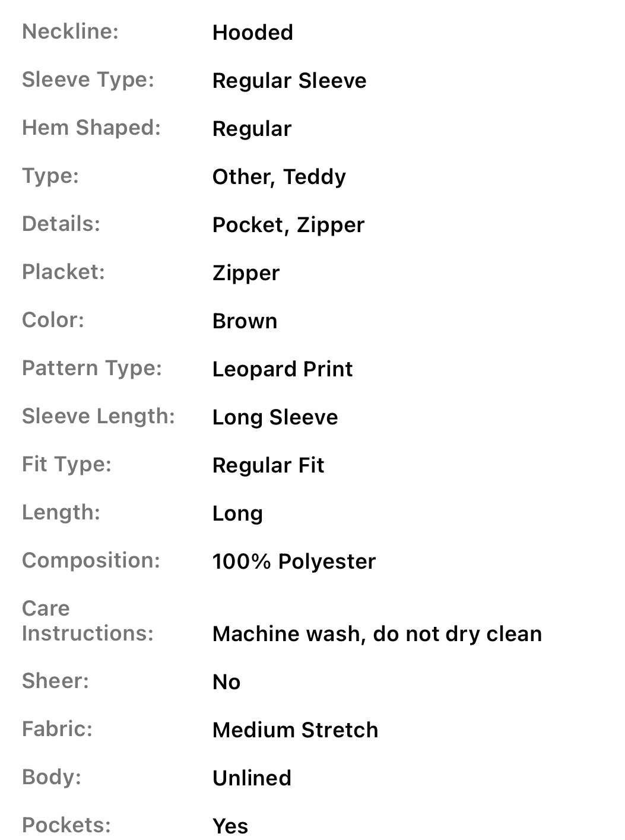Tap the 'Length:' label
Viewport: 625px width, 840px height.
click(61, 512)
